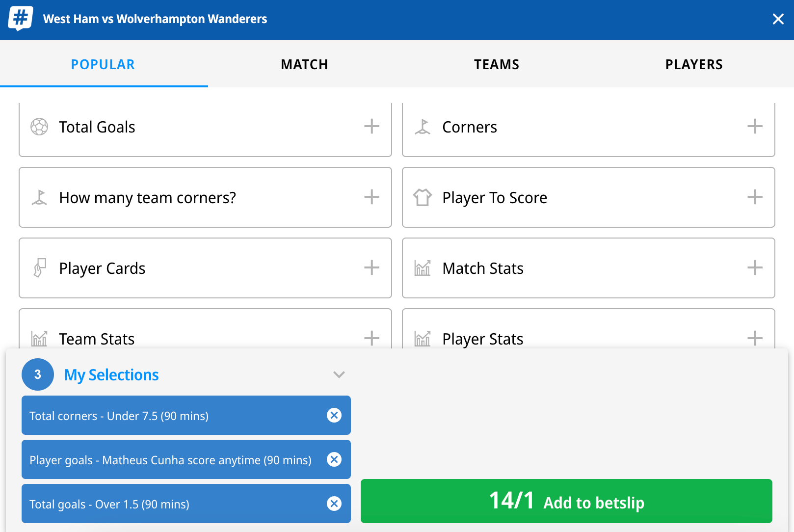Click the card icon beside Player Cards

click(x=39, y=268)
